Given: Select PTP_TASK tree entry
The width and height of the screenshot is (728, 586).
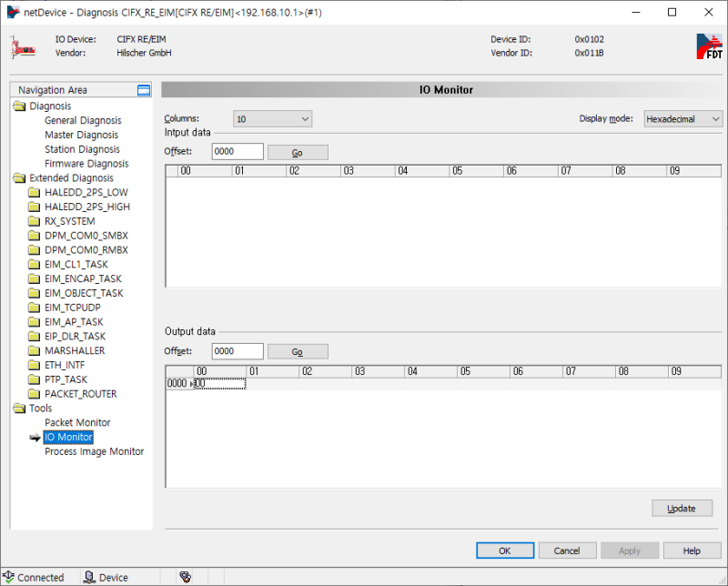Looking at the screenshot, I should pyautogui.click(x=66, y=379).
